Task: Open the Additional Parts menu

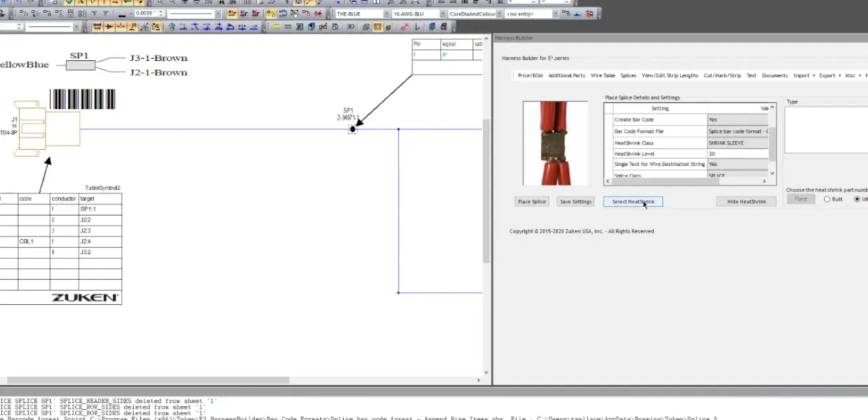Action: pos(566,75)
